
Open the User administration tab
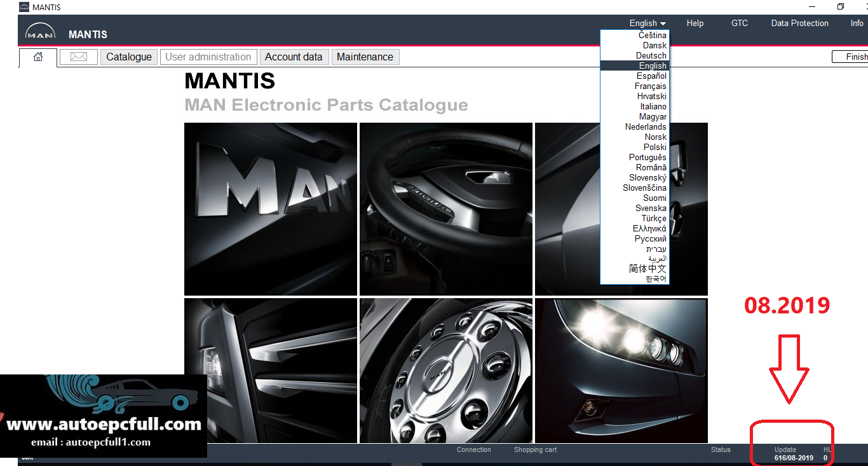(208, 57)
